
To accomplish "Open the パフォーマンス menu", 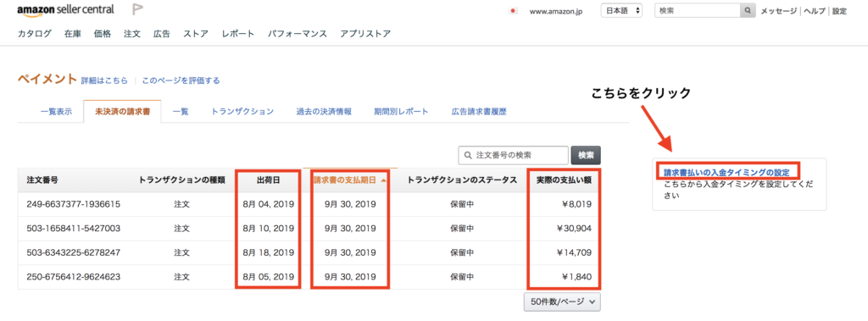I will click(298, 34).
